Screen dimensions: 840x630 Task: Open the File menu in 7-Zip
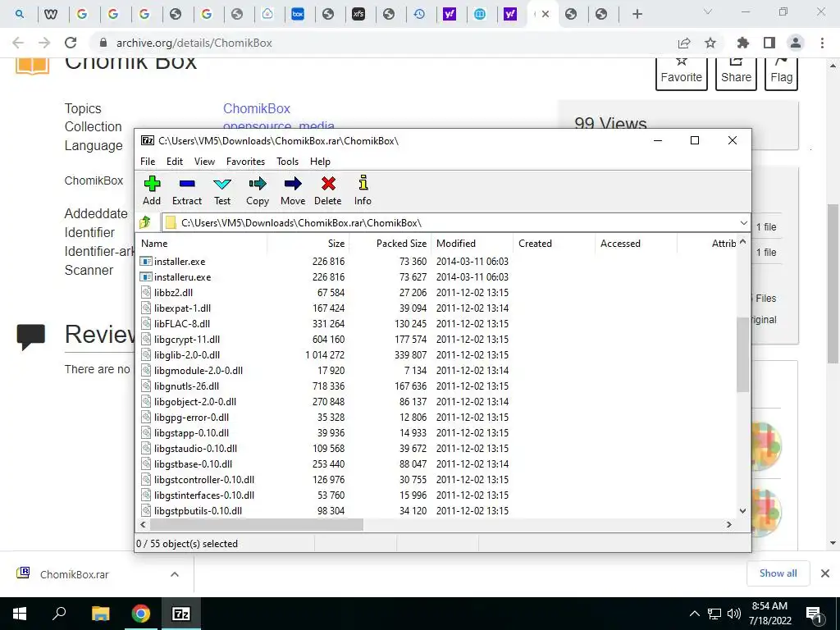[x=148, y=162]
